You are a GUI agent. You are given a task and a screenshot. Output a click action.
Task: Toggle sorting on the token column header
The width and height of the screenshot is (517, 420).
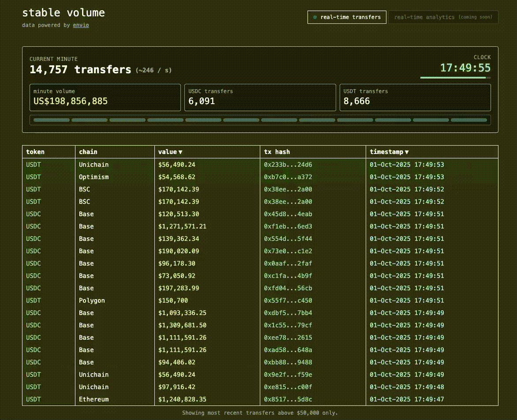tap(35, 152)
